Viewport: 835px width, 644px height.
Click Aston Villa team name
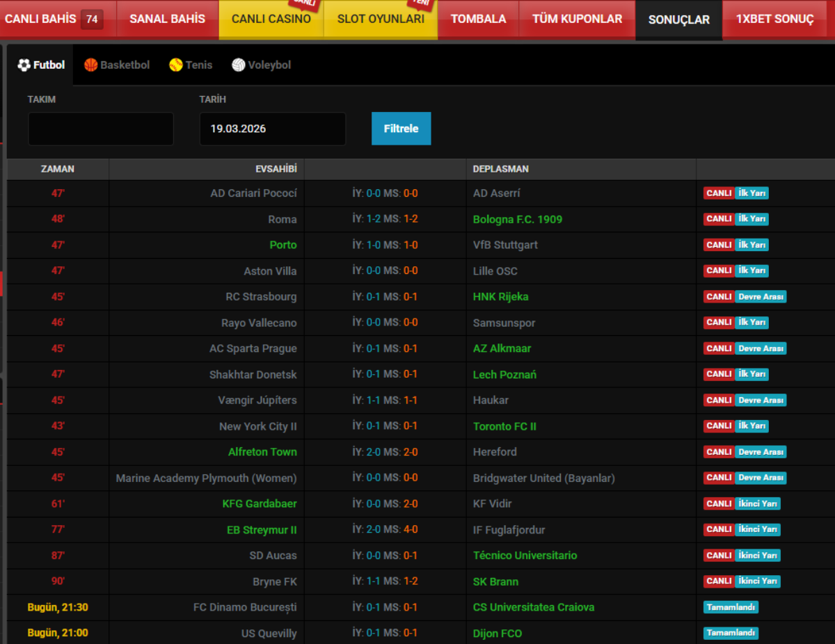pos(270,271)
